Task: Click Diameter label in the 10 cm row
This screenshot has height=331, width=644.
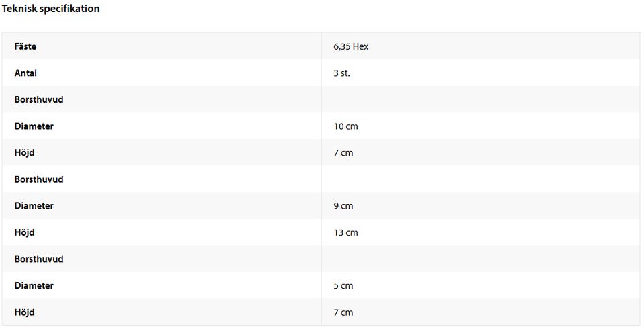Action: [34, 126]
